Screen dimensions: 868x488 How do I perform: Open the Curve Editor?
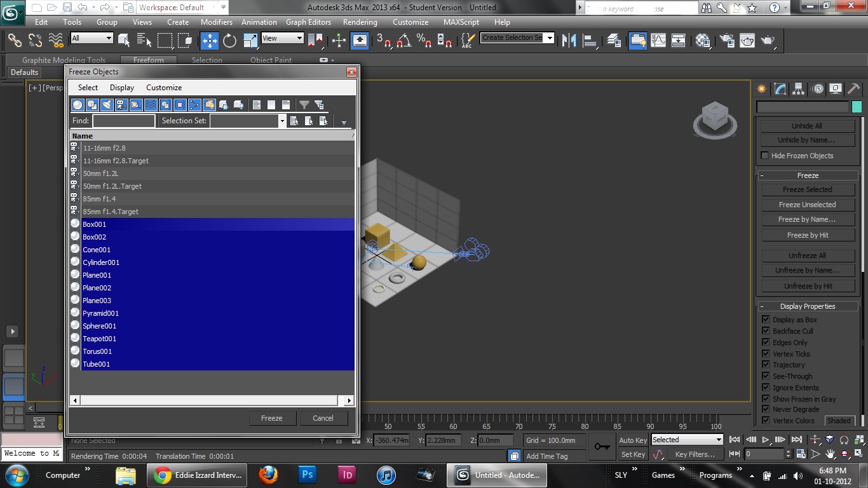(658, 41)
